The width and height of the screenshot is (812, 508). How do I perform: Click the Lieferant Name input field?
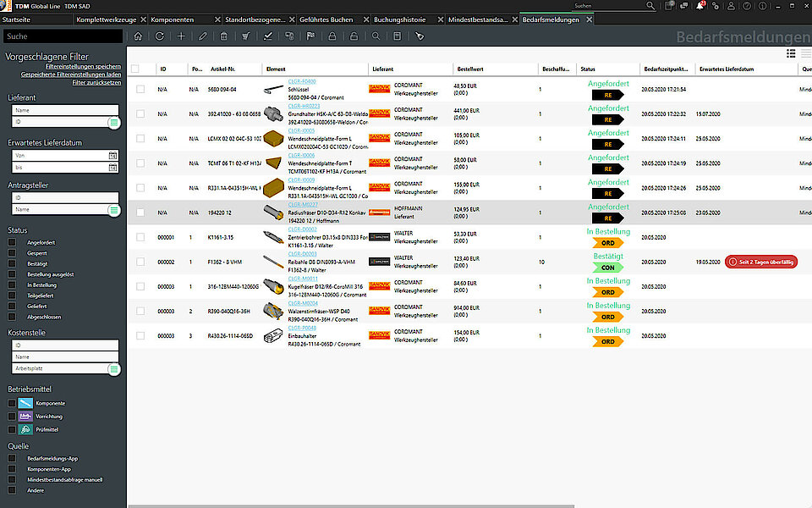coord(65,110)
